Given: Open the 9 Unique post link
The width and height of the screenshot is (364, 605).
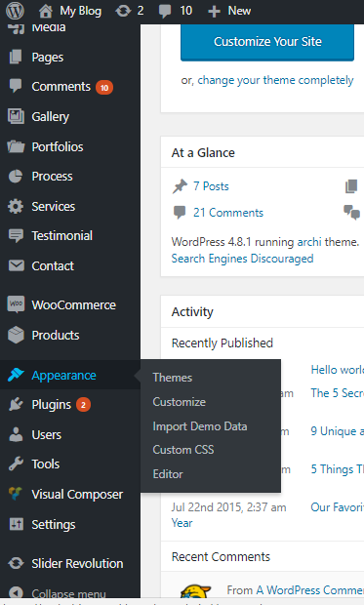Looking at the screenshot, I should [x=337, y=430].
